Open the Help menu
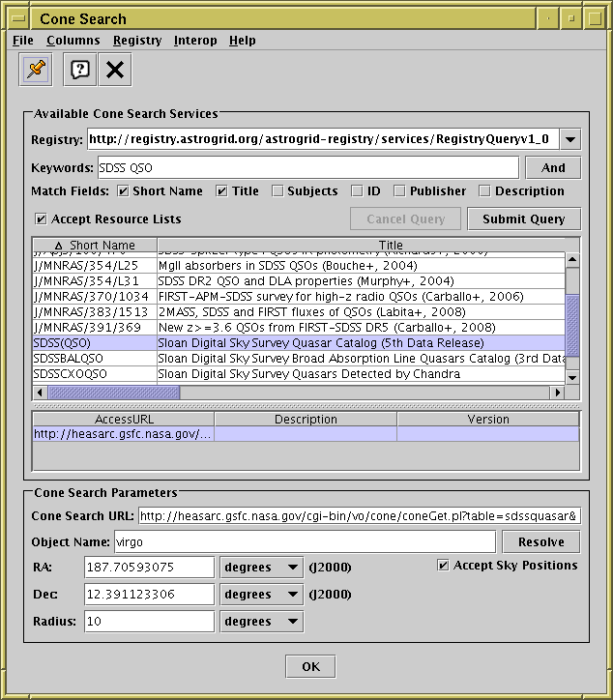 click(x=243, y=41)
